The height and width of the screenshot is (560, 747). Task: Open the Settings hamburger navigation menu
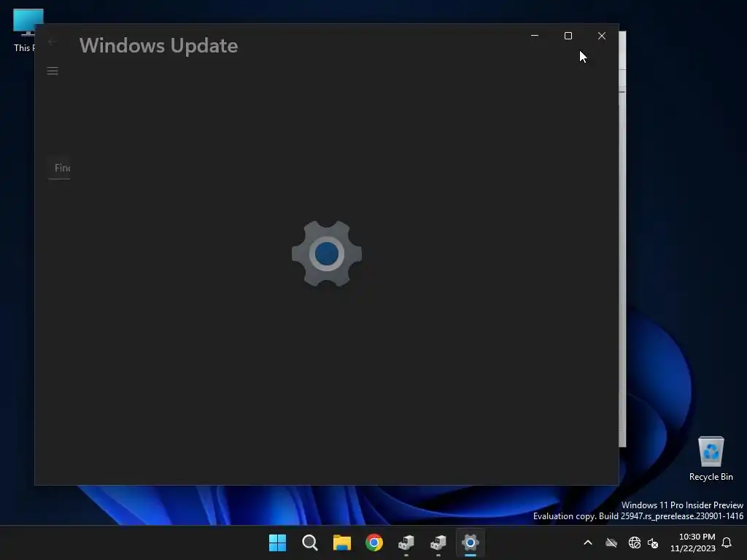pyautogui.click(x=53, y=71)
